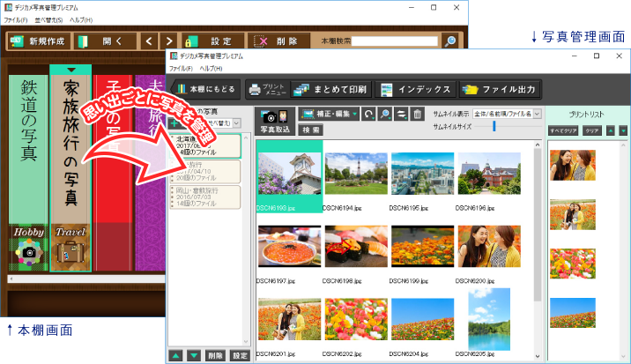The height and width of the screenshot is (364, 631).
Task: Click the Hobby camera icon on green book
Action: click(28, 252)
